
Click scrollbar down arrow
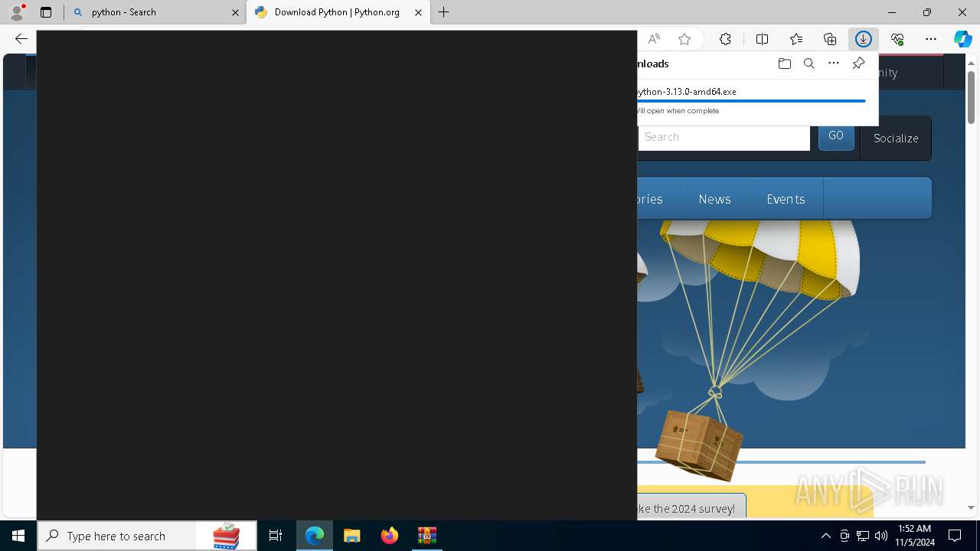click(x=971, y=507)
